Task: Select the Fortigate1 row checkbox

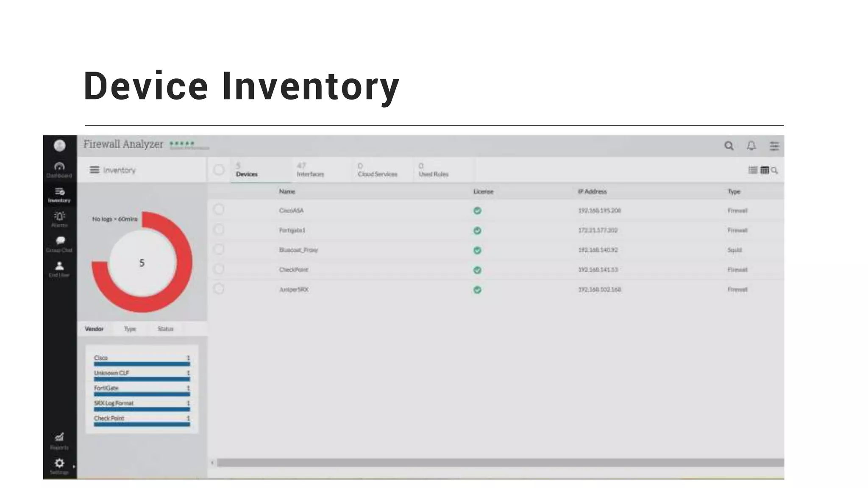Action: (219, 230)
